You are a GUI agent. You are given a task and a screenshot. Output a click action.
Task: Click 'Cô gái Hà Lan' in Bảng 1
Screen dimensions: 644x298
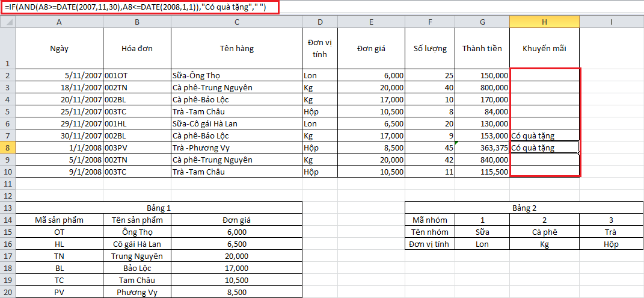pyautogui.click(x=137, y=244)
